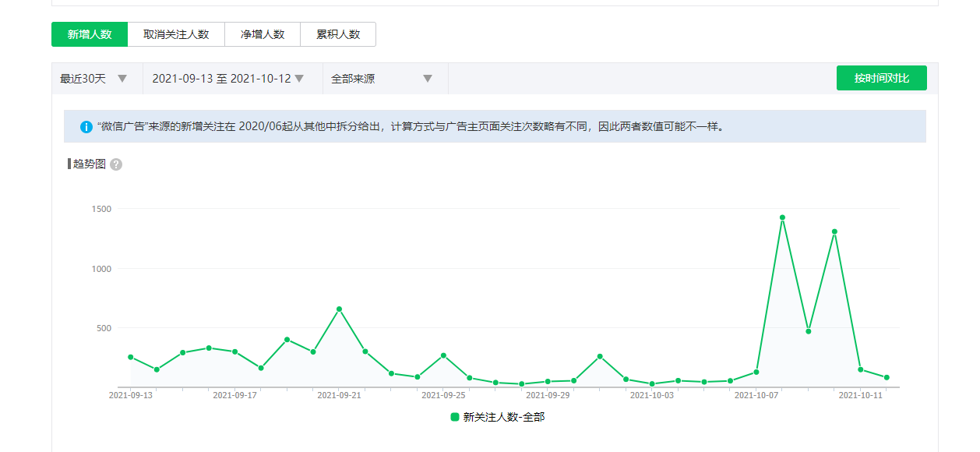Click the dip point between the two peaks
The image size is (980, 452).
point(809,331)
